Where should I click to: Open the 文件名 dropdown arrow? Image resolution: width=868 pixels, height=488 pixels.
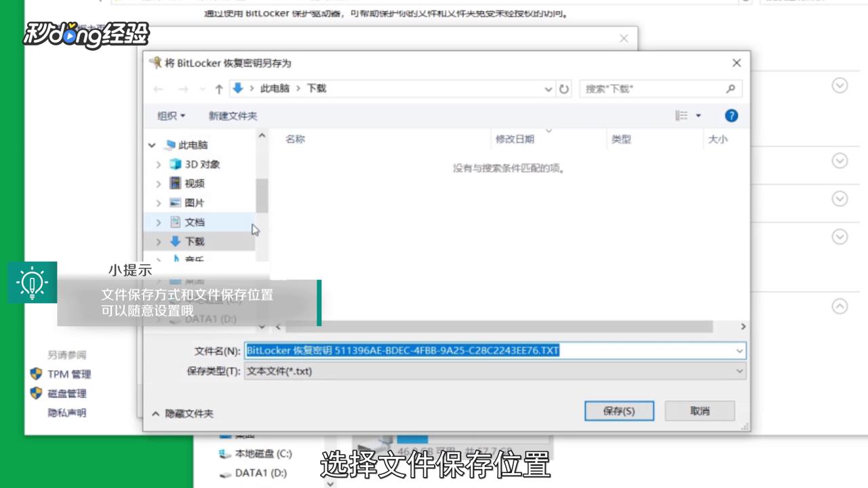click(x=739, y=350)
